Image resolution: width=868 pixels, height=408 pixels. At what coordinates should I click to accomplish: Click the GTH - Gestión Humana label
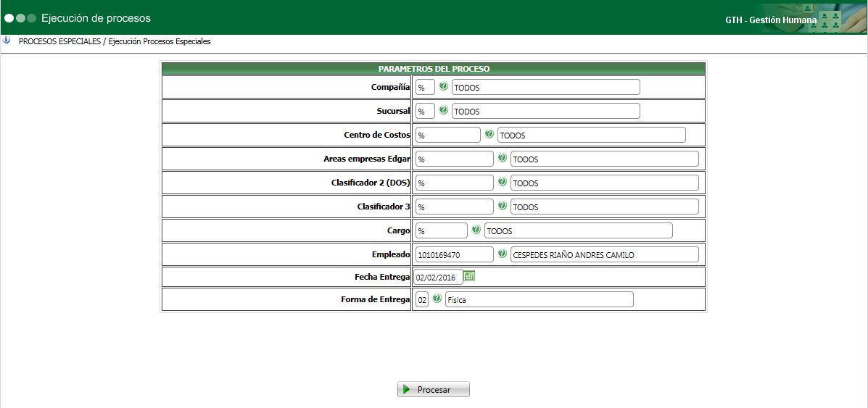pos(771,20)
